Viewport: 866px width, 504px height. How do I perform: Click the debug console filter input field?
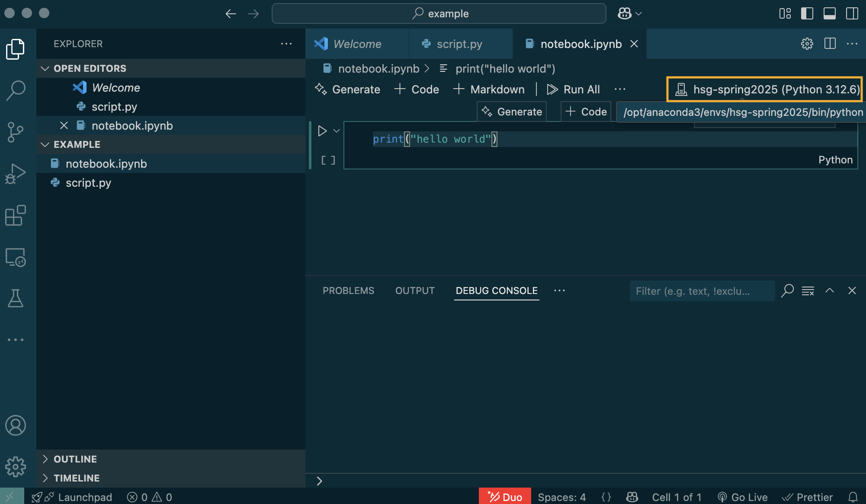[x=702, y=291]
